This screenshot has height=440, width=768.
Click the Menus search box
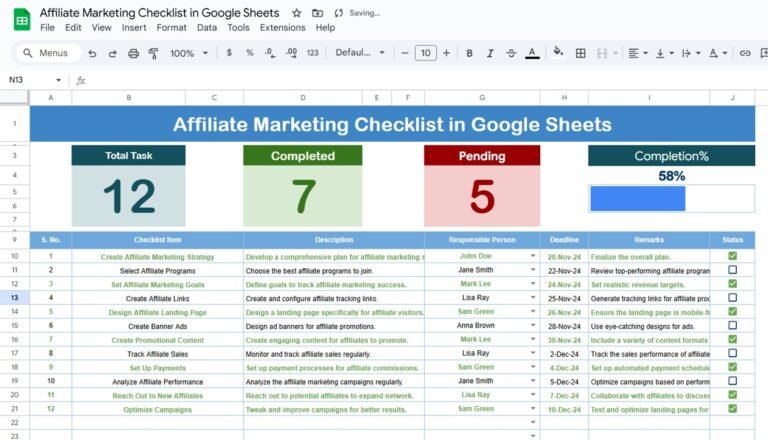click(x=47, y=53)
